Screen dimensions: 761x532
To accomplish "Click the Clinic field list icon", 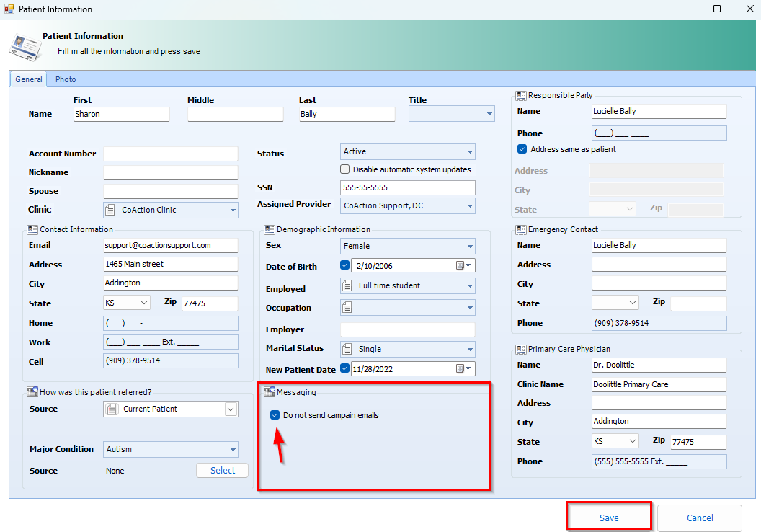I will (110, 210).
